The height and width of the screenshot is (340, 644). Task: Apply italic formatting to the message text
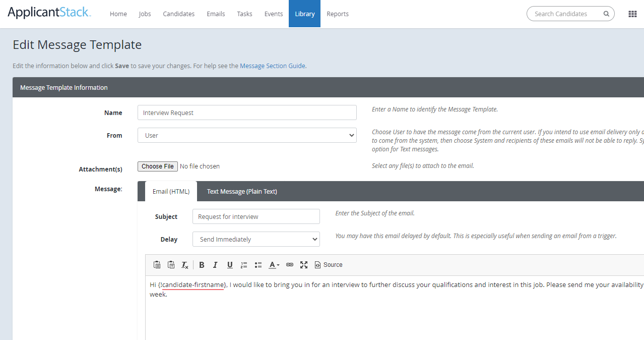coord(215,264)
